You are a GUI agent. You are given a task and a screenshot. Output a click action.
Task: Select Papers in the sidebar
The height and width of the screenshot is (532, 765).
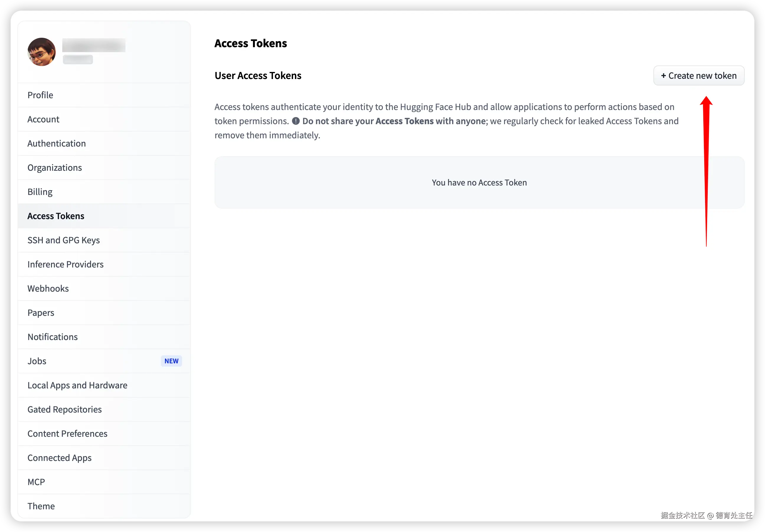click(x=41, y=313)
